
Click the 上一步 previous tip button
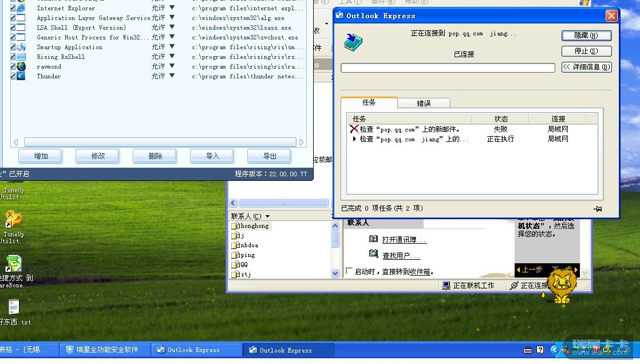point(530,270)
